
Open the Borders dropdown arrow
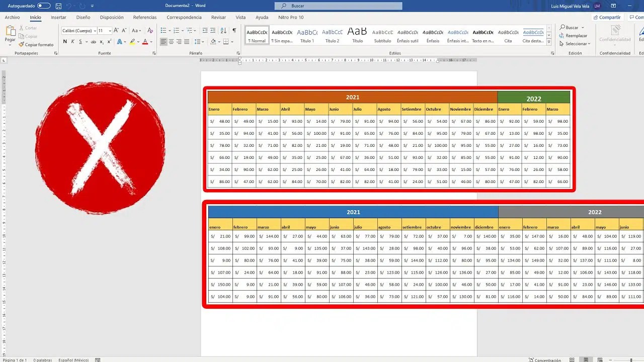(232, 42)
